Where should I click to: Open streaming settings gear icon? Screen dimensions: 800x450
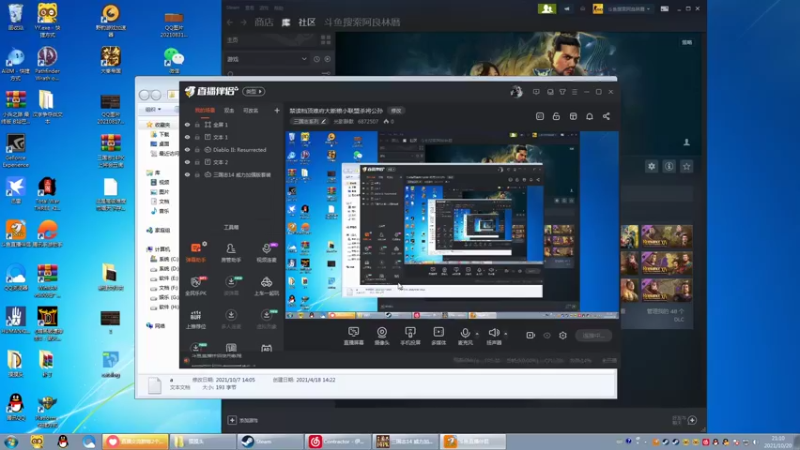563,335
